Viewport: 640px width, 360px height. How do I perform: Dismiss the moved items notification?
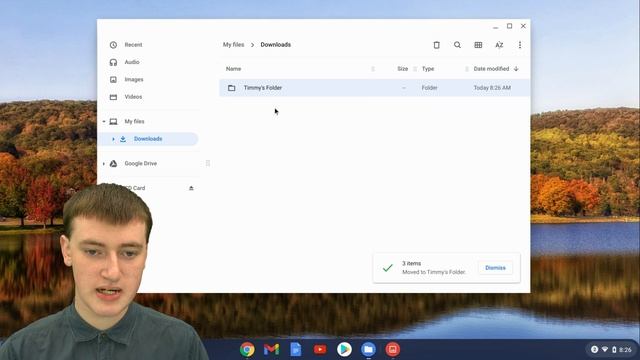(495, 268)
